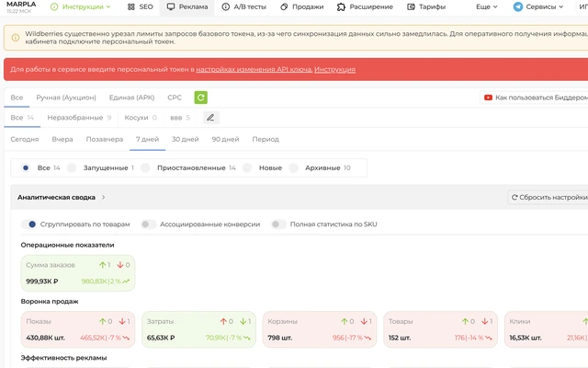Select the 90 дней period tab
The width and height of the screenshot is (588, 368).
[x=225, y=139]
